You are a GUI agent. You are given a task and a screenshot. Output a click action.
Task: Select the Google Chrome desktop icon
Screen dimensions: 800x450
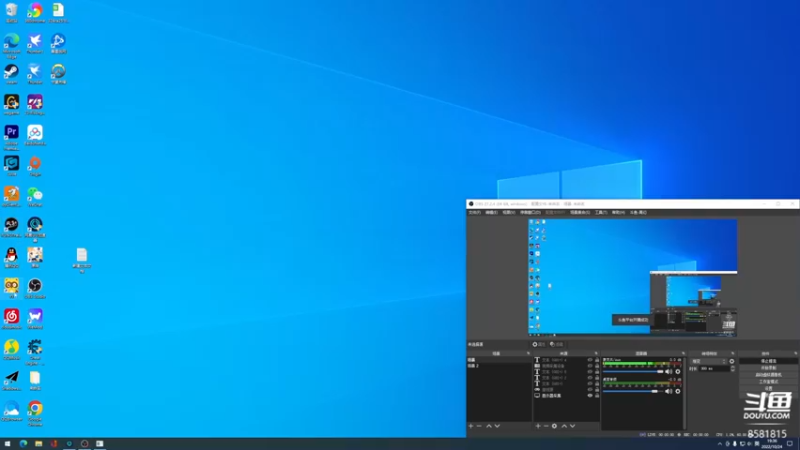(35, 412)
